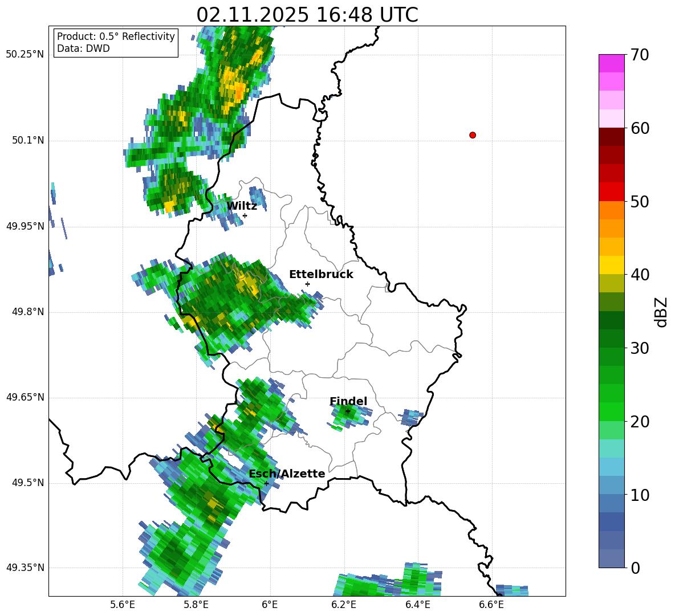The height and width of the screenshot is (616, 675).
Task: Click the Ettelbruck station cross marker
Action: [307, 284]
